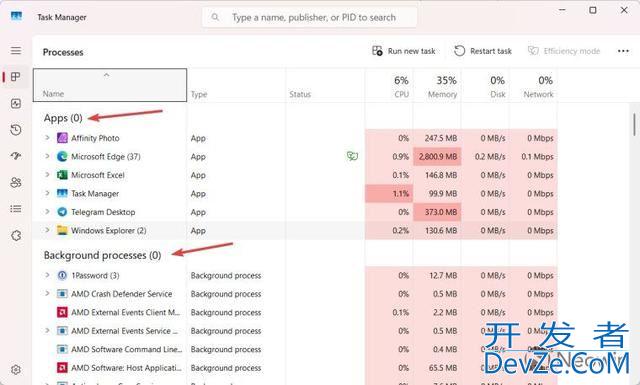Expand AMD Crash Defender Service row

click(x=47, y=294)
